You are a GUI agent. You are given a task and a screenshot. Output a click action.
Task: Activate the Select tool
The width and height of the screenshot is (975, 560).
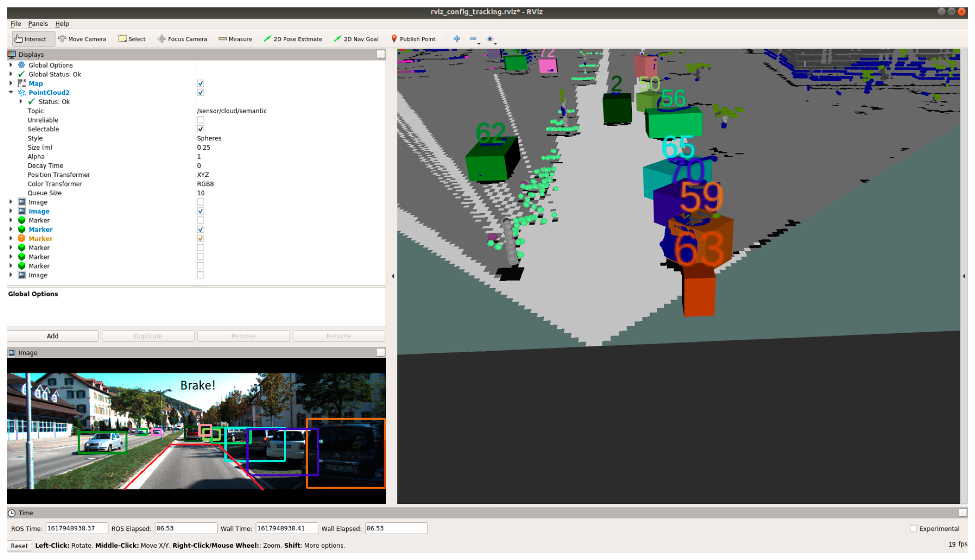click(x=132, y=39)
